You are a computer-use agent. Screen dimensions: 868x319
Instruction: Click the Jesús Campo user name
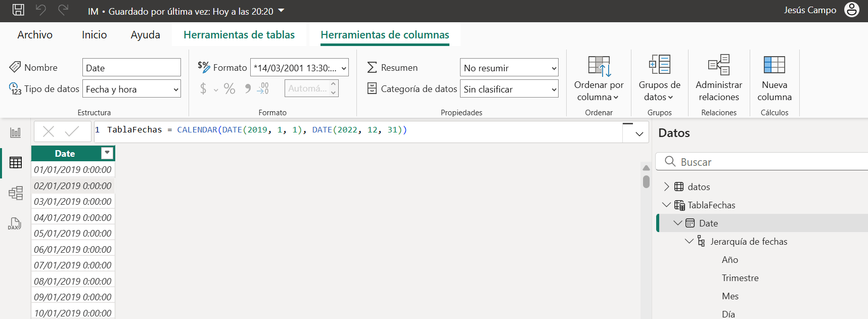pos(810,10)
